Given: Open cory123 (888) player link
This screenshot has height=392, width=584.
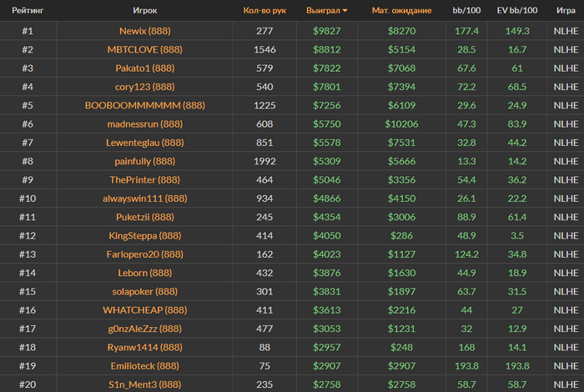Looking at the screenshot, I should coord(145,87).
